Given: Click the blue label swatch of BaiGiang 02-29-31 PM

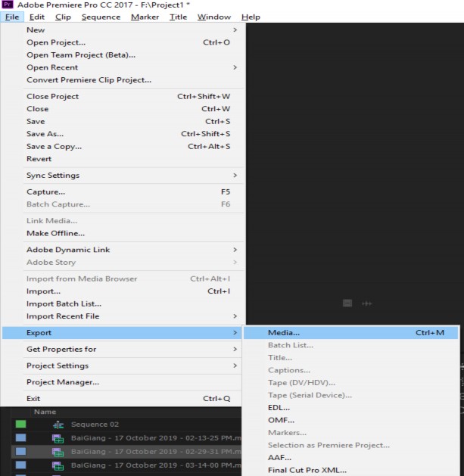Looking at the screenshot, I should pyautogui.click(x=20, y=452).
